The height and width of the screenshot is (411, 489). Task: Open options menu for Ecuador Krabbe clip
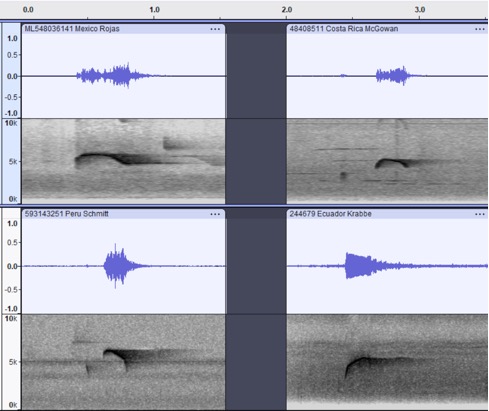click(480, 214)
